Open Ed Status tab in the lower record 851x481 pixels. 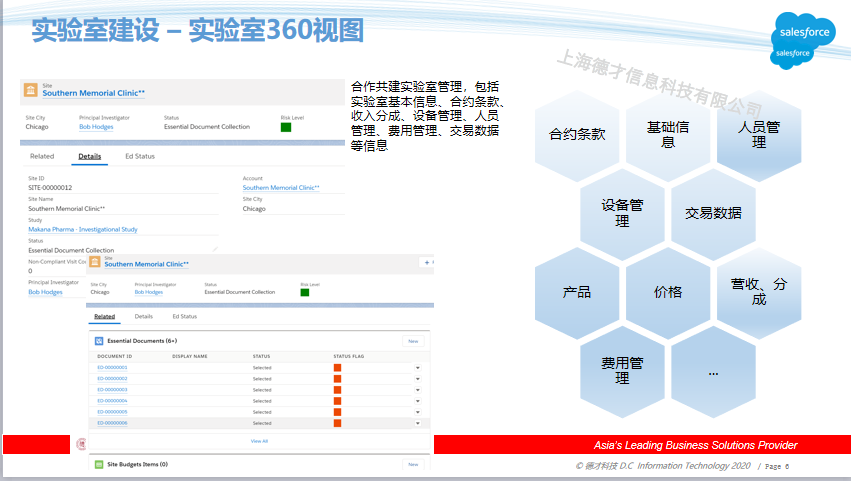point(185,317)
